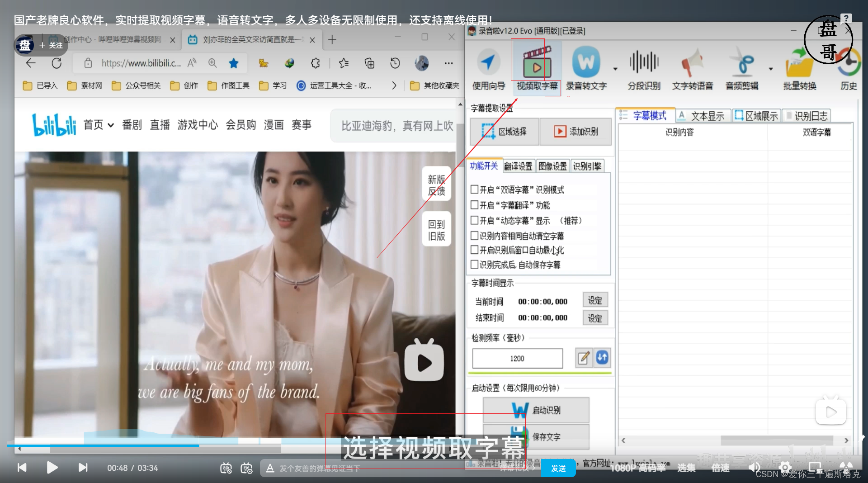
Task: Open the browser profile avatar
Action: 422,63
